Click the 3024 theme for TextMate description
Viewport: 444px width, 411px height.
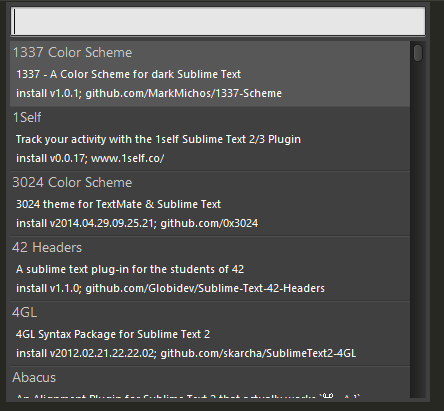point(118,204)
